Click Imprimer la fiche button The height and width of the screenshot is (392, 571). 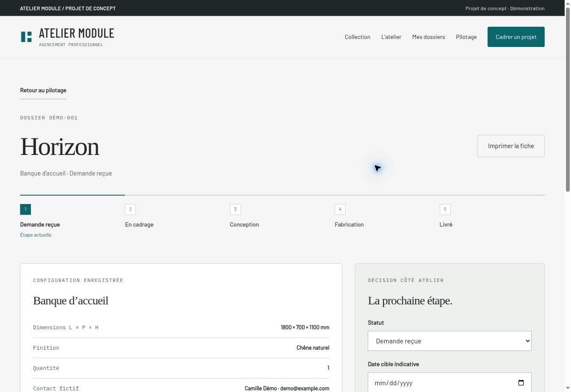(511, 146)
